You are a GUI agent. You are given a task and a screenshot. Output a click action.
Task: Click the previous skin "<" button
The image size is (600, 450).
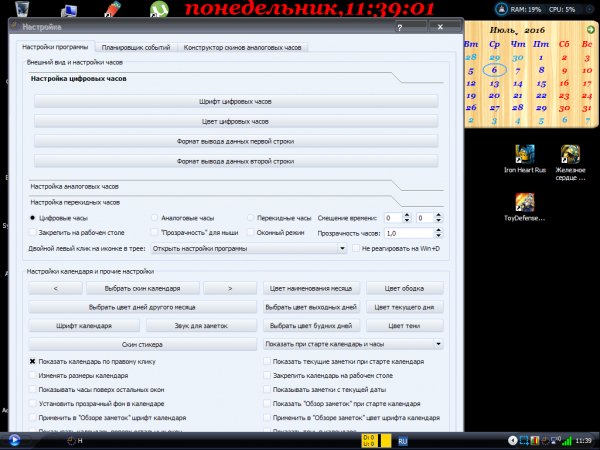click(55, 288)
